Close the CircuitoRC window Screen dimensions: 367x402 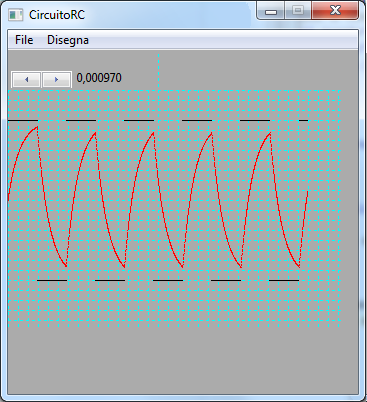click(335, 11)
